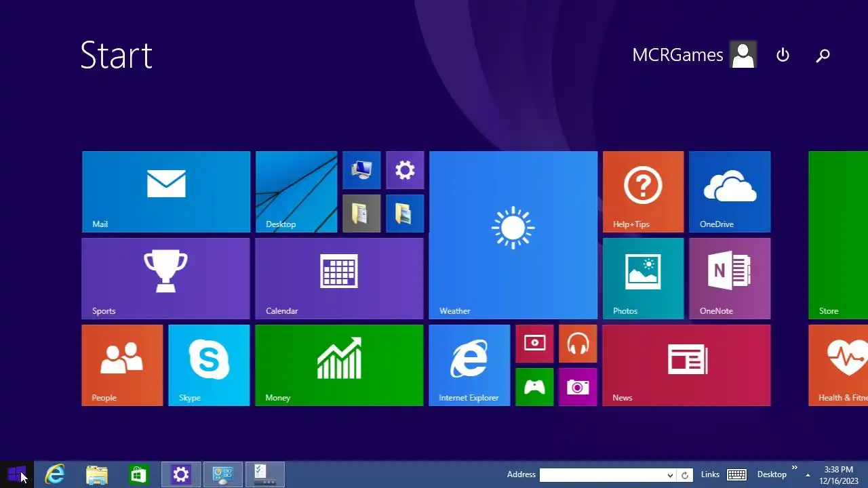Expand the Address bar dropdown arrow
This screenshot has height=488, width=868.
670,475
